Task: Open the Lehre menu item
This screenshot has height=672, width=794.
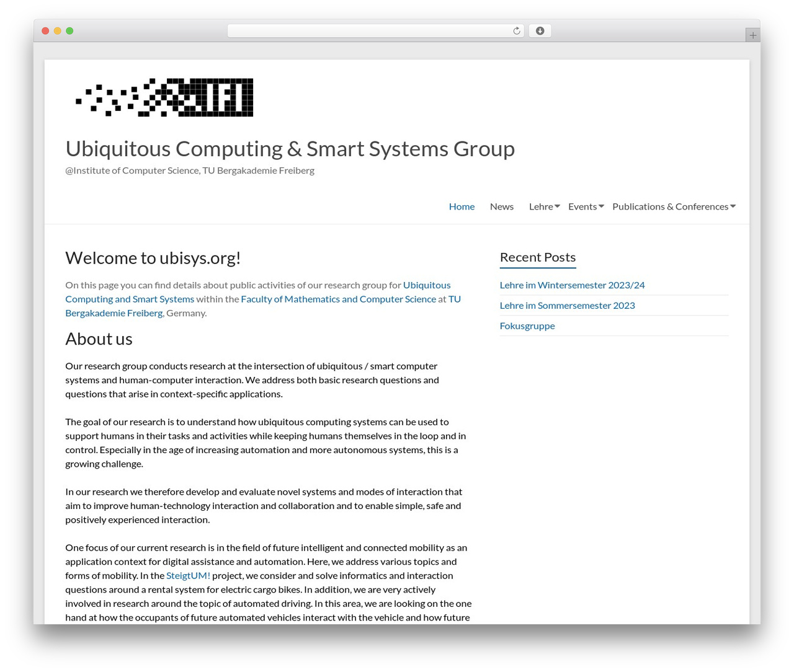Action: tap(541, 206)
